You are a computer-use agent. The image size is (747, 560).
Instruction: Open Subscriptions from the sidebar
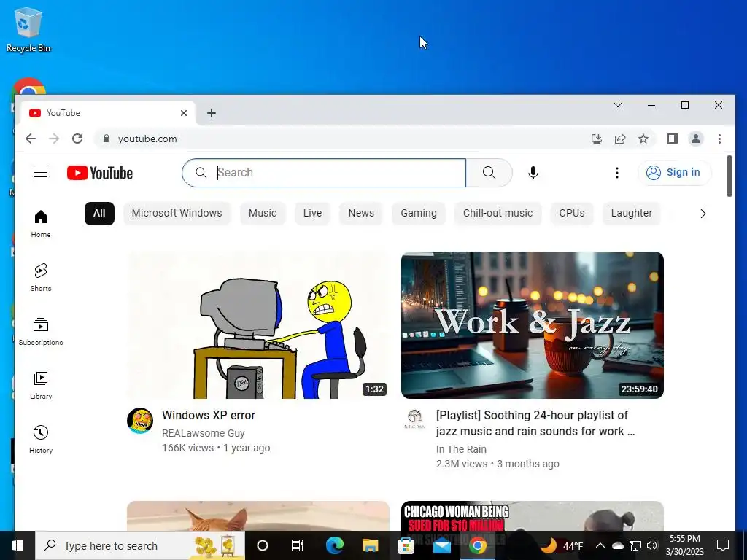pyautogui.click(x=41, y=332)
